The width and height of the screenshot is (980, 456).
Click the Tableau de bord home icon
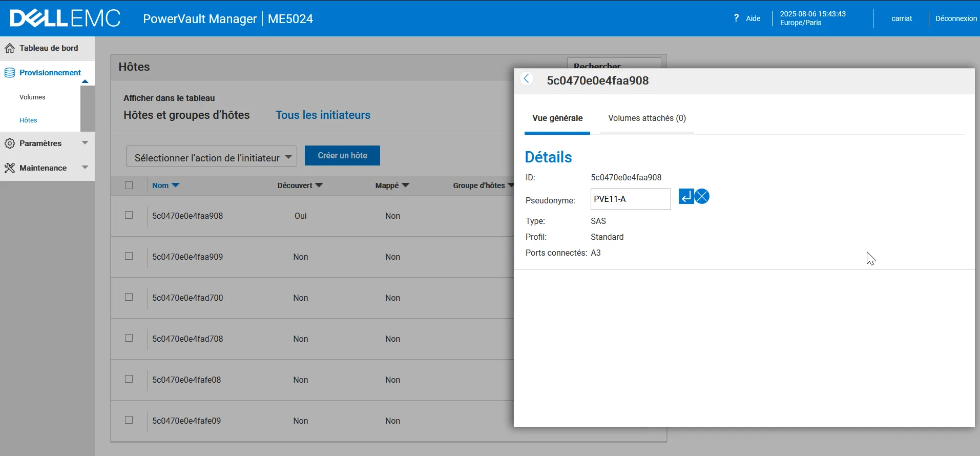tap(10, 48)
